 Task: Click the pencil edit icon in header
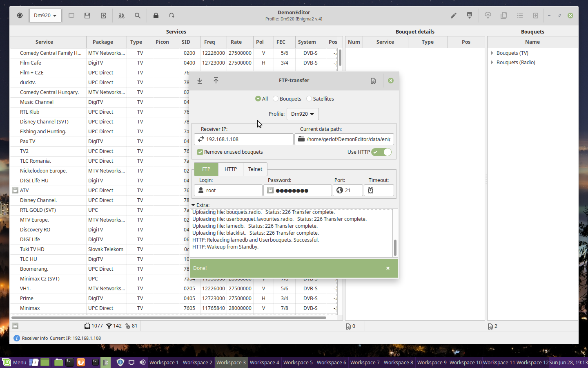pos(453,16)
